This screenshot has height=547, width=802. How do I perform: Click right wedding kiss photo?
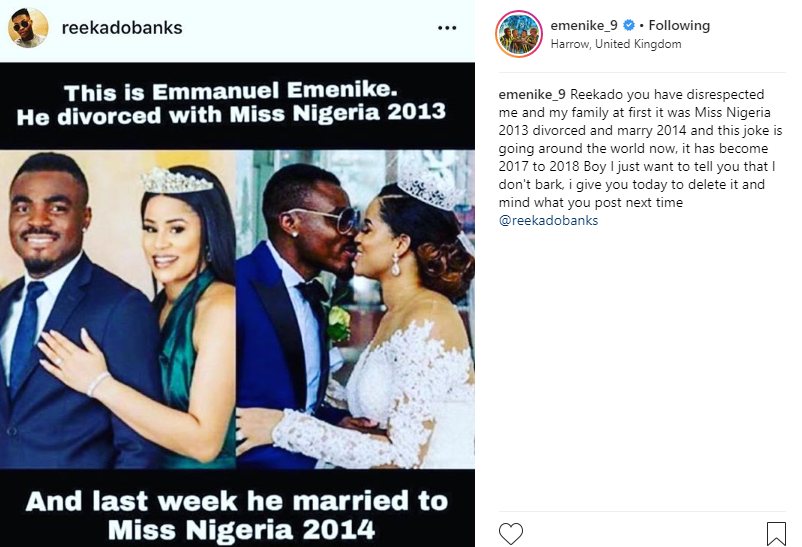click(x=355, y=310)
